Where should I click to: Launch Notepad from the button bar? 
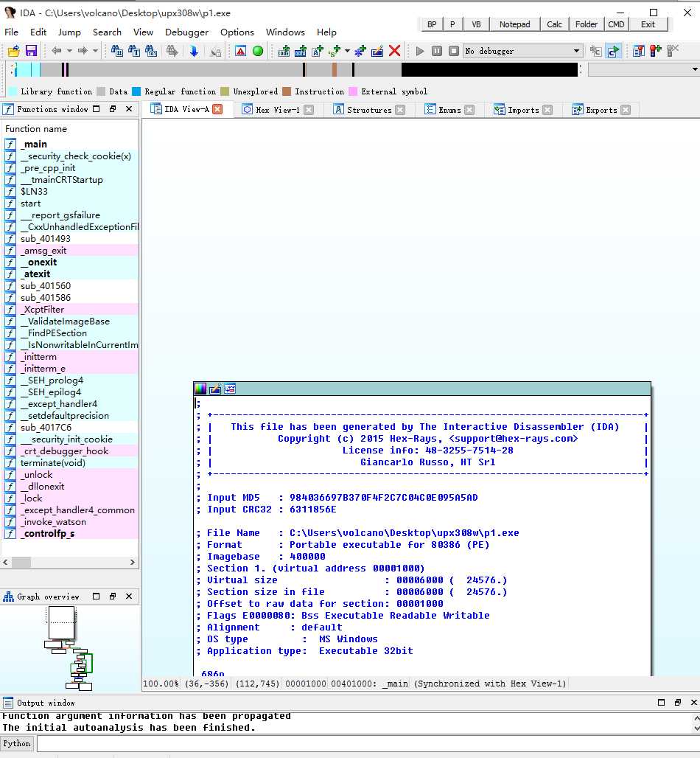click(514, 24)
